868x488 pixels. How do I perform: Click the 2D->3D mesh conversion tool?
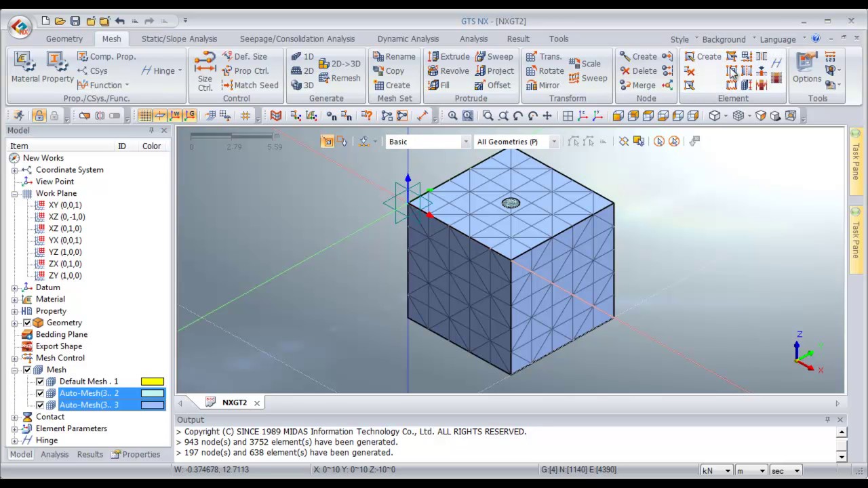pos(339,64)
